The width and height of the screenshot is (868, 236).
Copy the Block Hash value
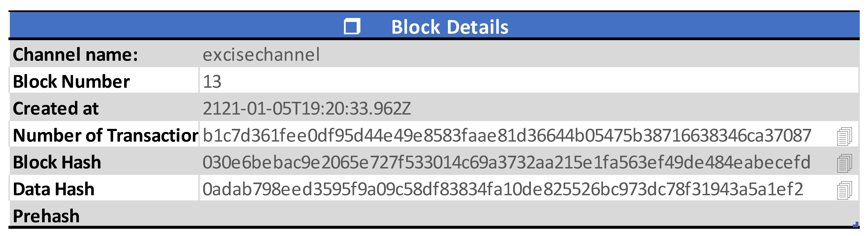tap(844, 163)
